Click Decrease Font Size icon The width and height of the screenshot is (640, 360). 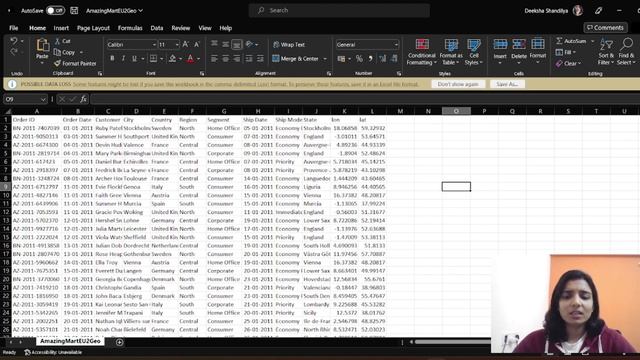[x=197, y=44]
